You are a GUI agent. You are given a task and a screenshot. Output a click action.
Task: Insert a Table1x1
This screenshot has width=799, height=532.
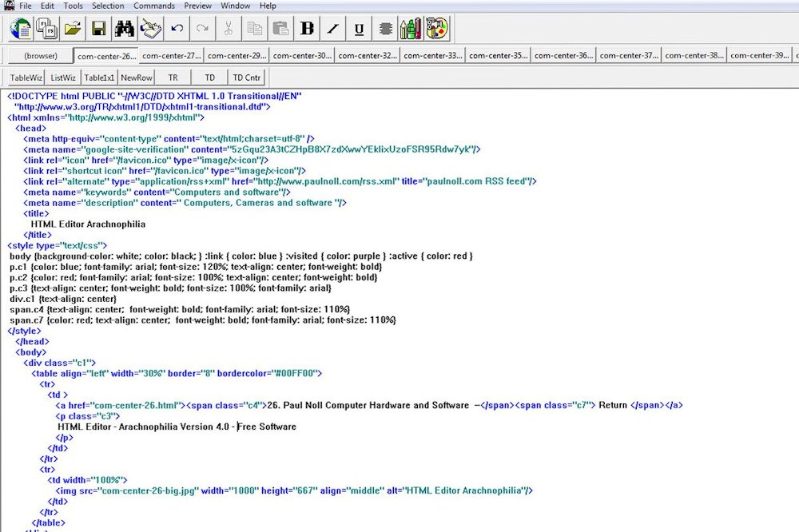(99, 77)
